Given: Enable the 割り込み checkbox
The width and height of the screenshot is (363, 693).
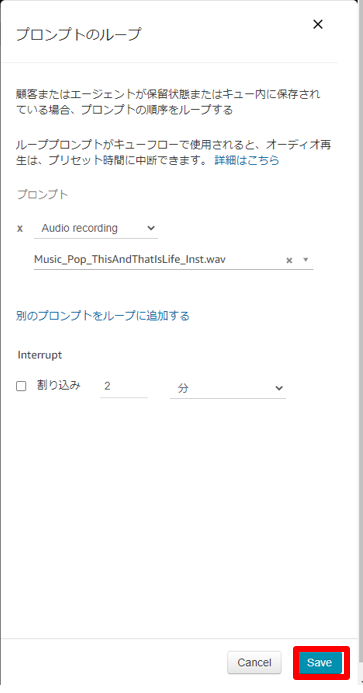Looking at the screenshot, I should (21, 386).
